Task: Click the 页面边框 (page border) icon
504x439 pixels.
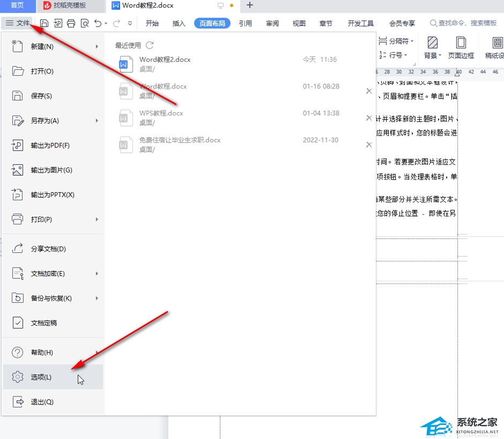Action: [462, 48]
